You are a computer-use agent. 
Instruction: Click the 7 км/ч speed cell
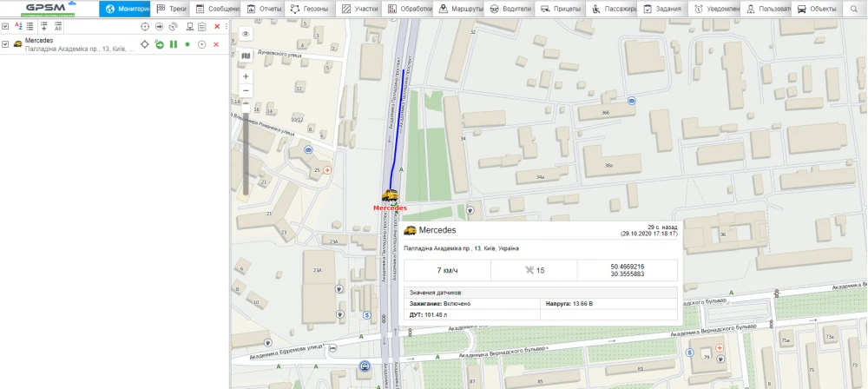[x=447, y=270]
